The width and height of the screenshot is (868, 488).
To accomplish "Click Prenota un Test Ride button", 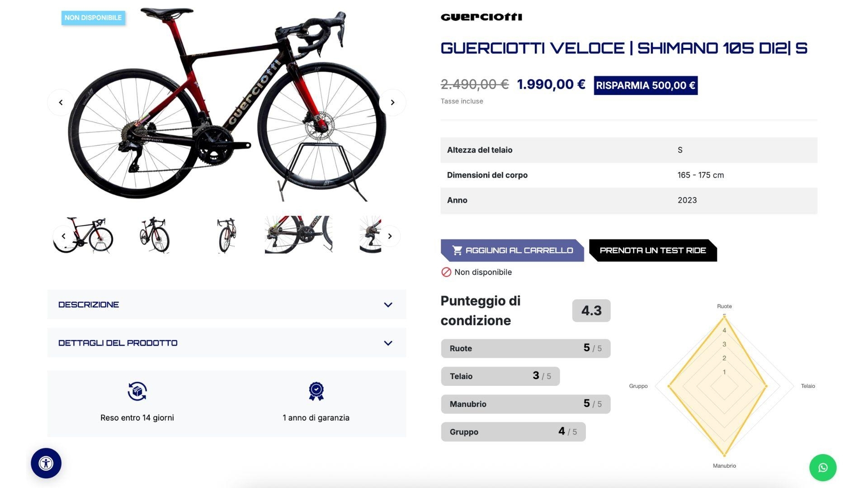I will 652,250.
